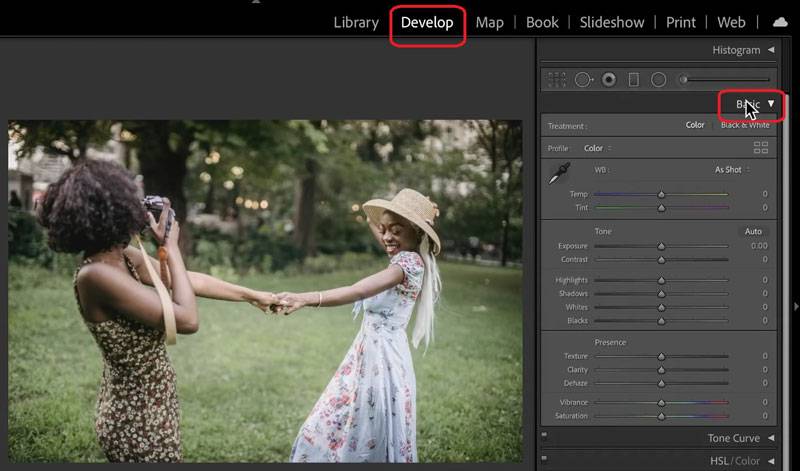Click the Exposure slider handle
The height and width of the screenshot is (471, 800).
661,246
